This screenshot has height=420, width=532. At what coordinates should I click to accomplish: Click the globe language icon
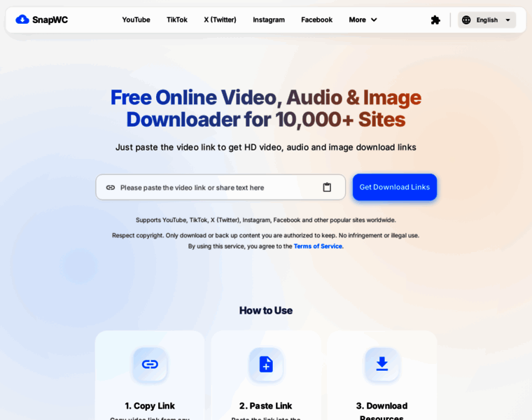coord(466,20)
